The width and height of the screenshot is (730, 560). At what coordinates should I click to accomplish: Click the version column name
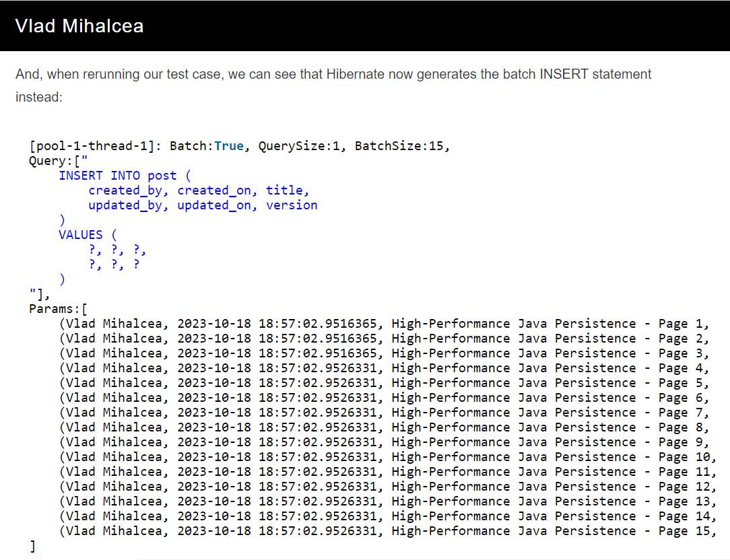coord(292,205)
